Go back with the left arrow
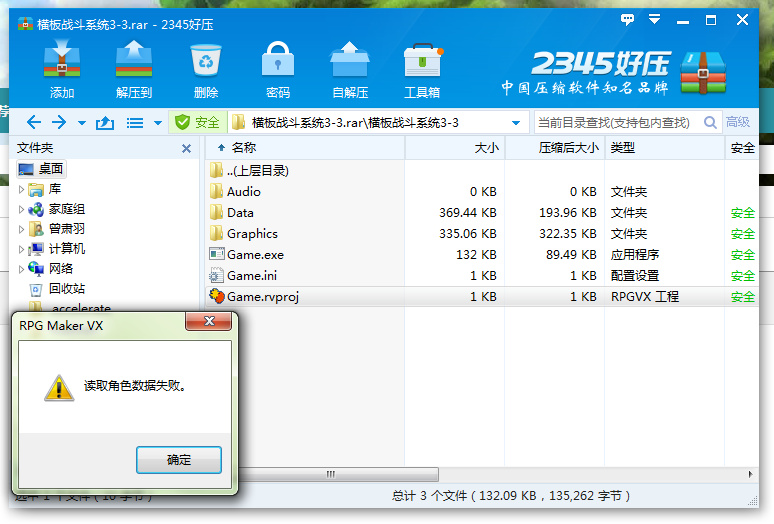774x524 pixels. coord(34,122)
